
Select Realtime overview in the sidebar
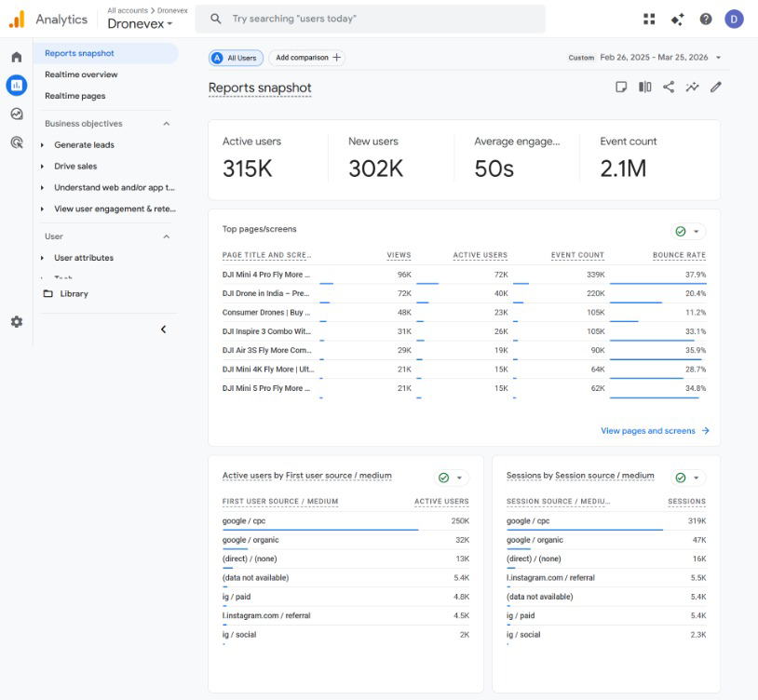tap(81, 74)
